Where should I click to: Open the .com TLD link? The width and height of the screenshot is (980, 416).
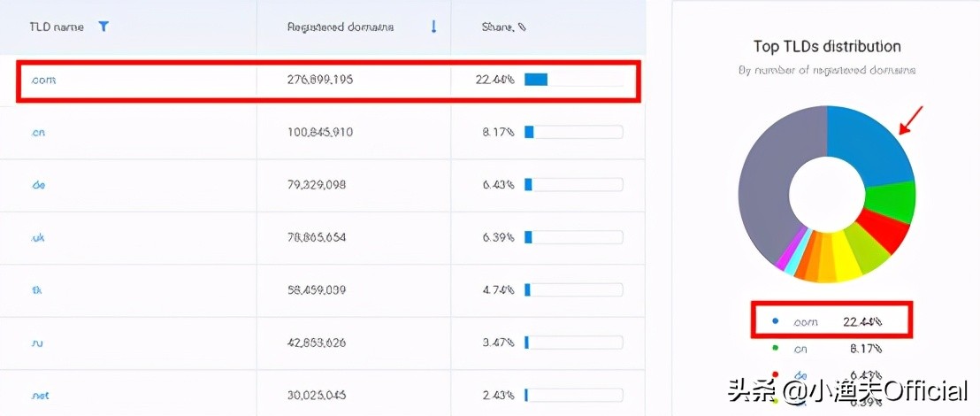coord(42,80)
